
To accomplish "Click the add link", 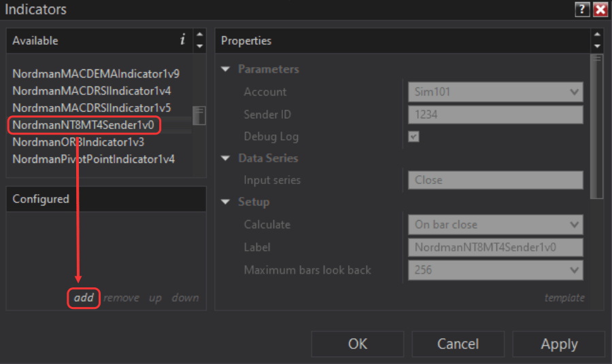I will 84,298.
